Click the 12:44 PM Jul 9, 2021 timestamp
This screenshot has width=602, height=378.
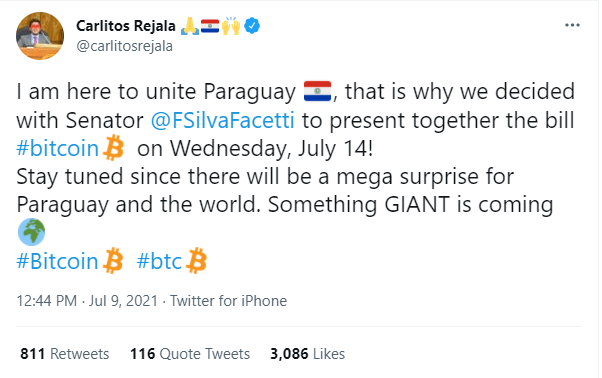pyautogui.click(x=87, y=301)
